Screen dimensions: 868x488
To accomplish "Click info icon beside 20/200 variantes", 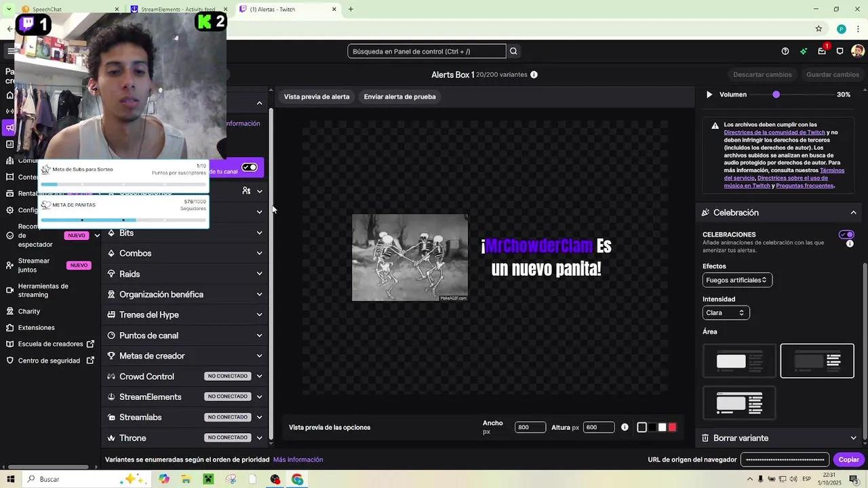I will tap(534, 75).
